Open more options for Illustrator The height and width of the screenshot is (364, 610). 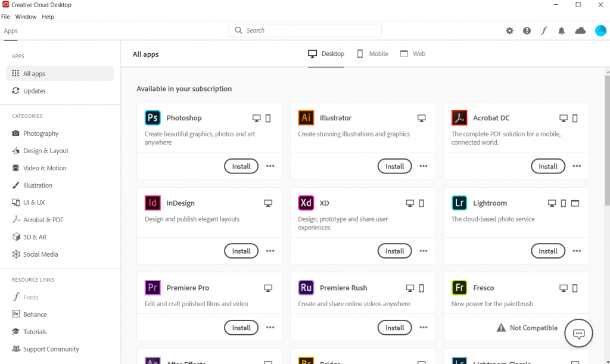click(x=424, y=166)
